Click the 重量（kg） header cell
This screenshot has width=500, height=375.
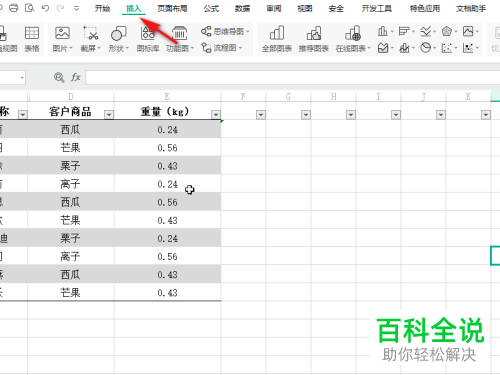click(167, 111)
